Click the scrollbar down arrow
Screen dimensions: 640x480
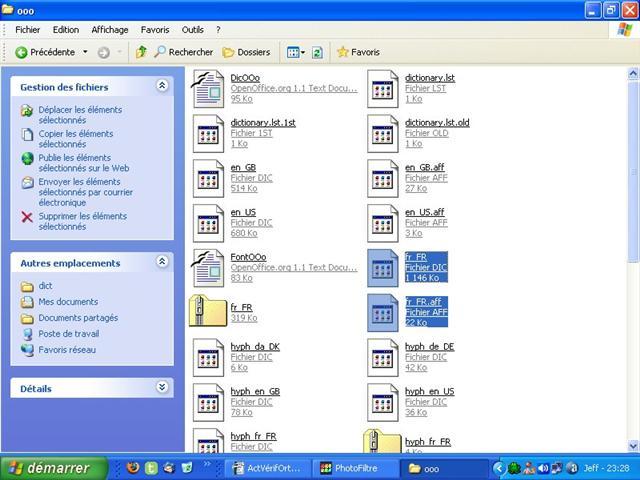click(x=633, y=446)
